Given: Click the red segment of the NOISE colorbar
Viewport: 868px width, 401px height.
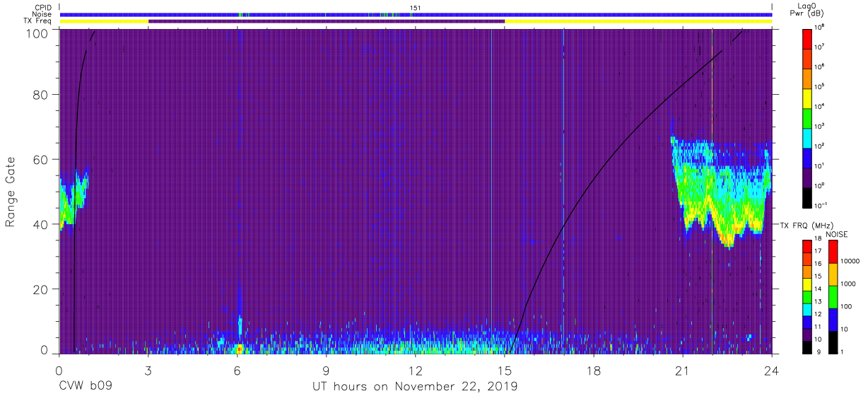Looking at the screenshot, I should click(832, 252).
